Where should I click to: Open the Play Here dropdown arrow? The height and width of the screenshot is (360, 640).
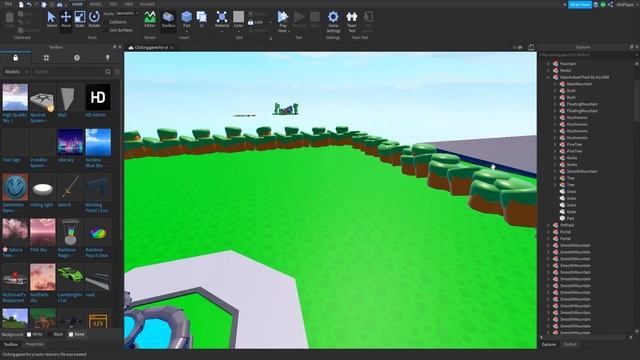[289, 31]
